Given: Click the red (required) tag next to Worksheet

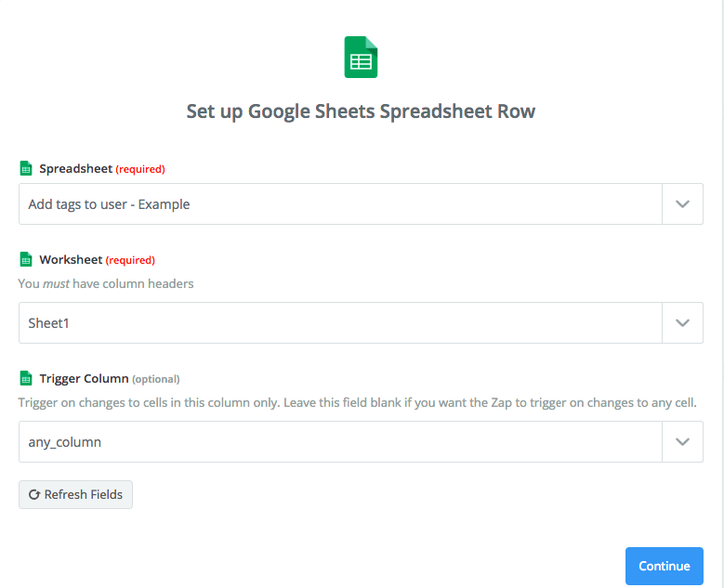Looking at the screenshot, I should point(130,260).
